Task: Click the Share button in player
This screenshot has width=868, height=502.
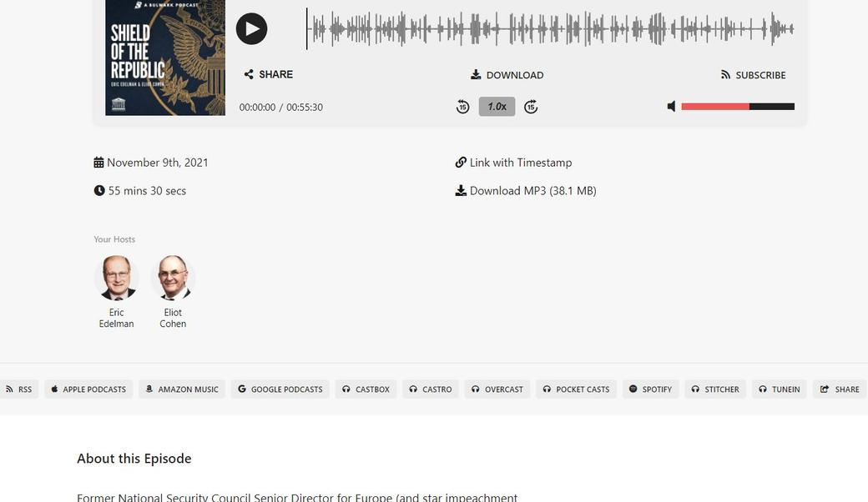Action: point(269,75)
